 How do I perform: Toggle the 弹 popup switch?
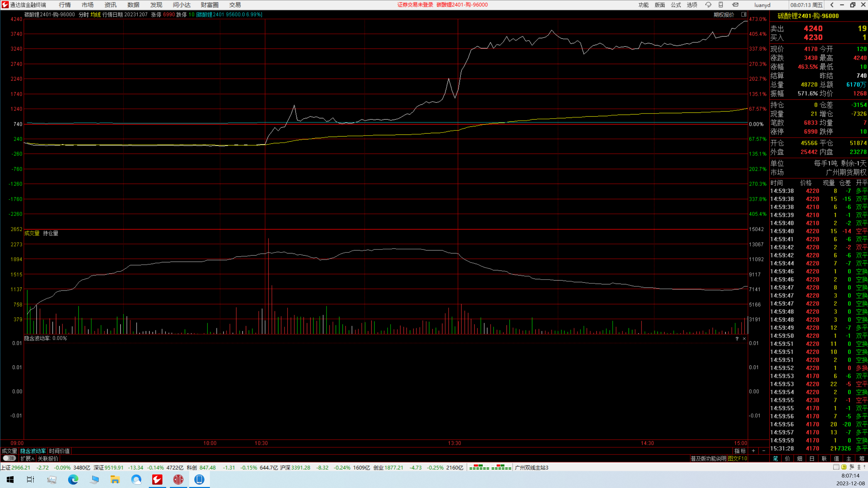click(x=9, y=458)
